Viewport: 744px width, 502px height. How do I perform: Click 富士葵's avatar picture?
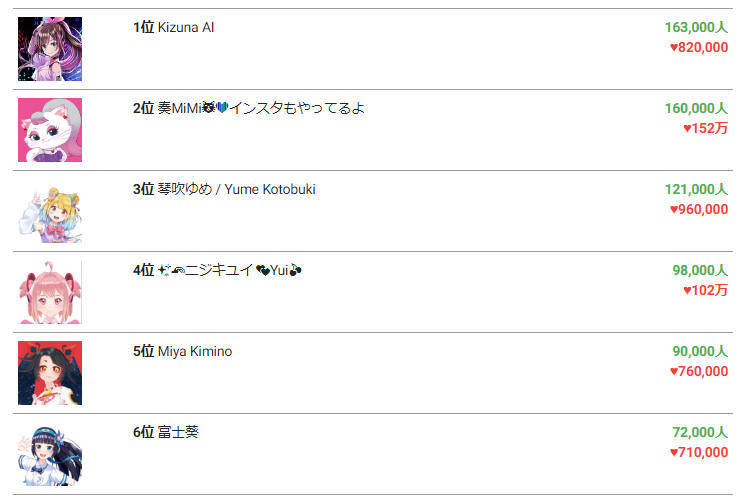pos(50,454)
